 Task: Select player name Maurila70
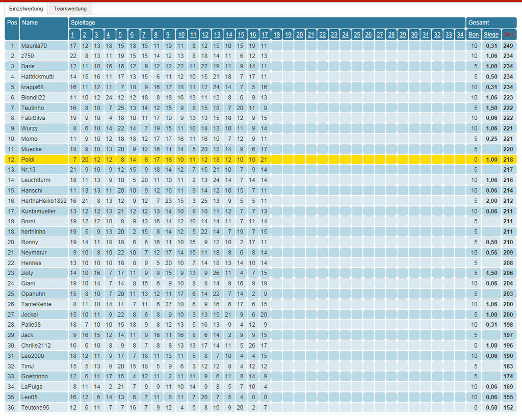pyautogui.click(x=34, y=46)
